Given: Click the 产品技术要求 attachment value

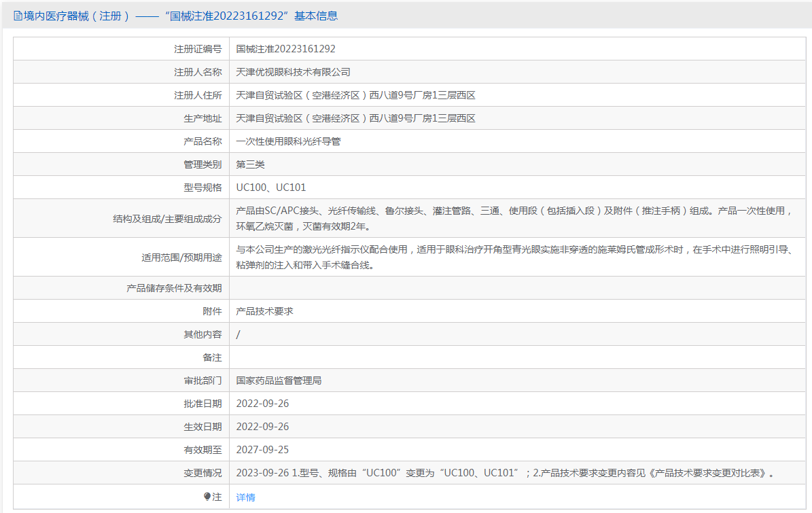Looking at the screenshot, I should pos(264,311).
